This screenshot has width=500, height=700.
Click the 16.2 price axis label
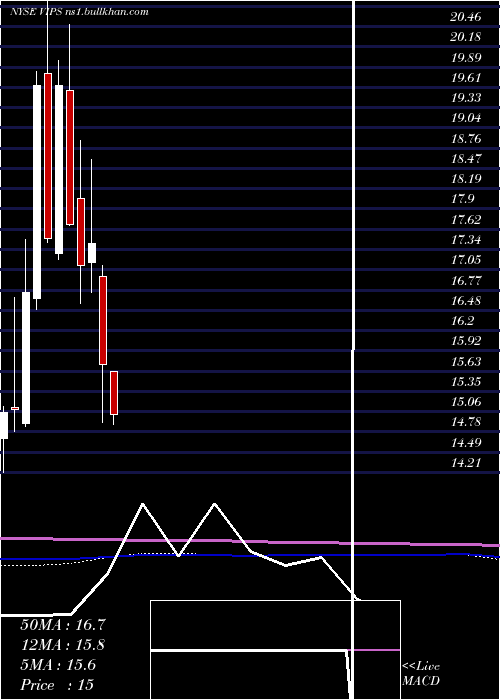(x=463, y=321)
